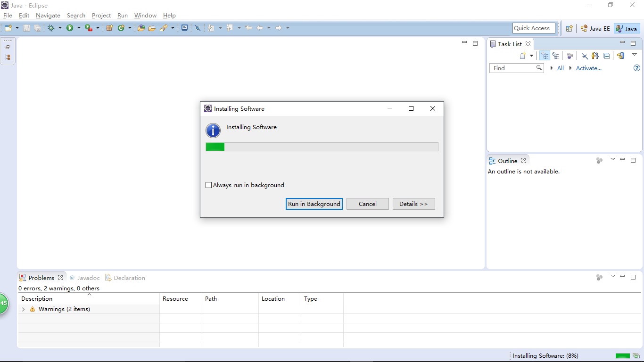Switch to the Declaration tab
Screen dimensions: 644x362
(x=125, y=278)
